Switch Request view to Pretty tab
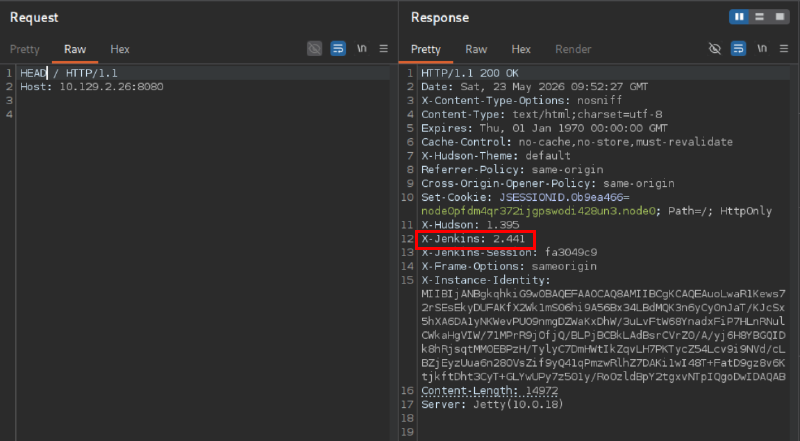 click(24, 49)
